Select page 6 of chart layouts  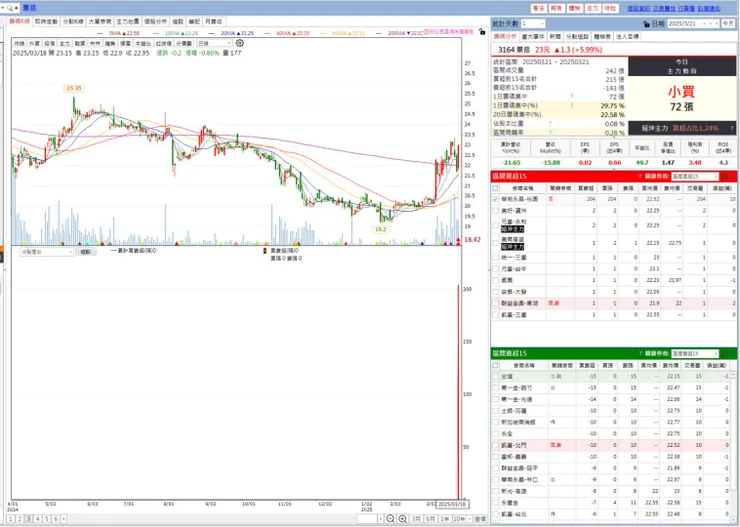[x=56, y=519]
